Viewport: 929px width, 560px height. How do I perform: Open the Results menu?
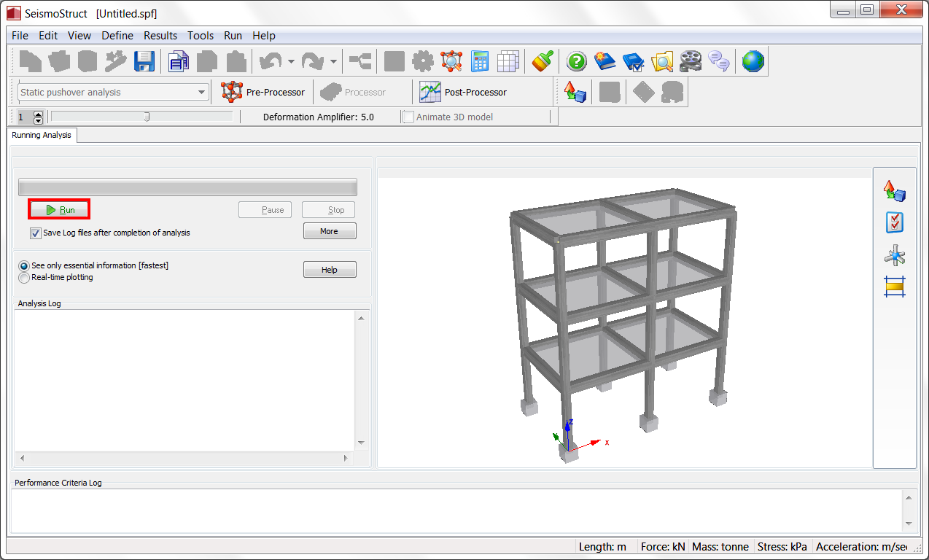tap(160, 36)
